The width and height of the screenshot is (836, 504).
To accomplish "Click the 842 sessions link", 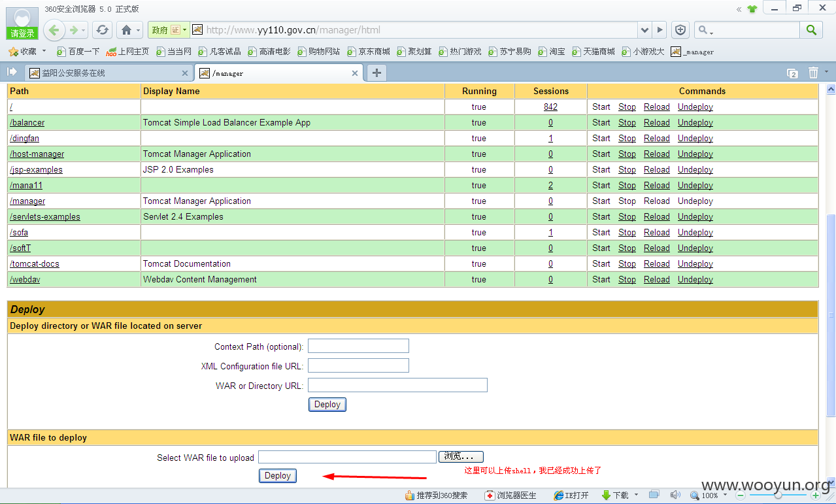I will click(x=550, y=107).
